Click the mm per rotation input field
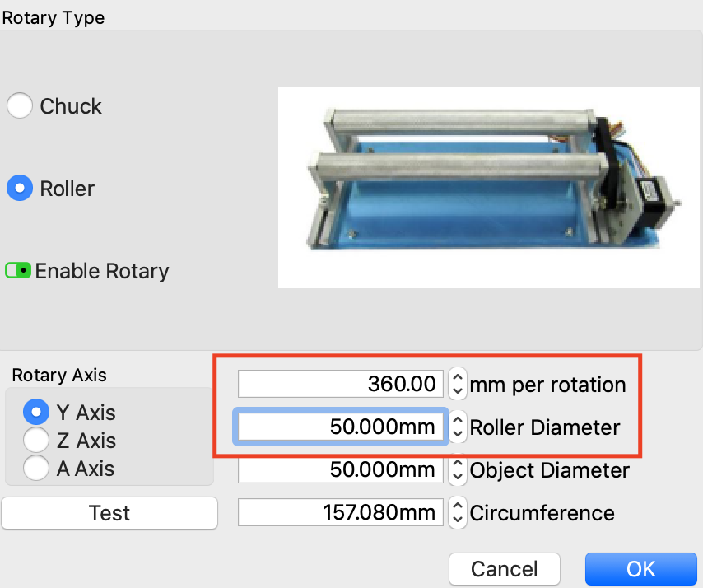 [x=341, y=384]
